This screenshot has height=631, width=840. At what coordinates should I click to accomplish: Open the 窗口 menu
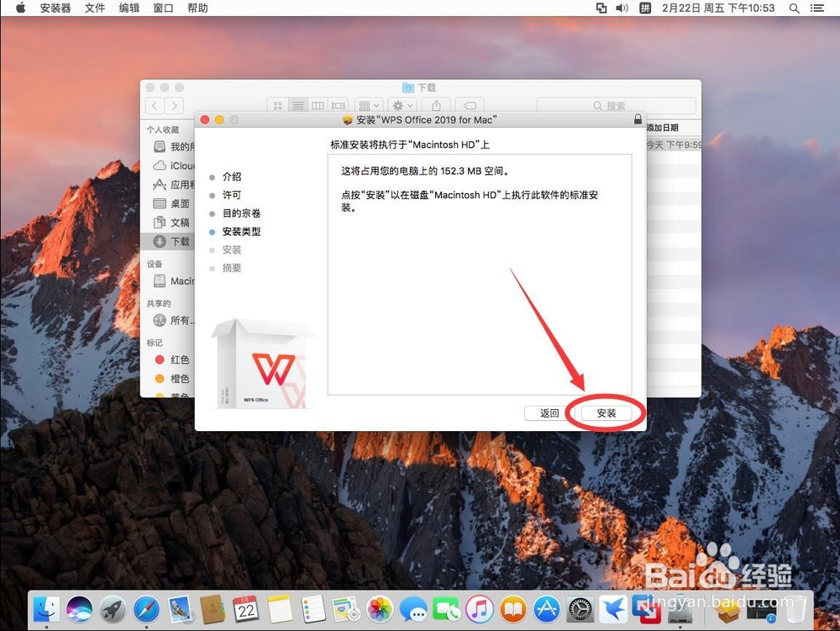(x=163, y=8)
